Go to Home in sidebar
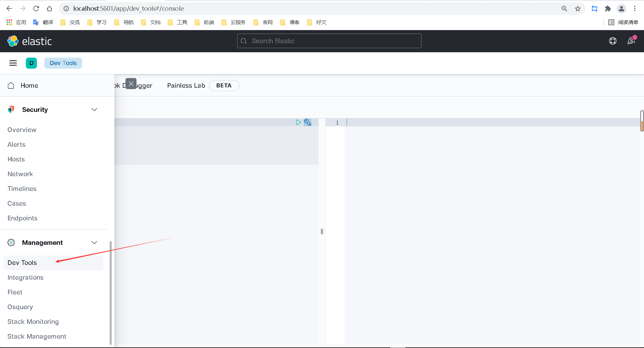The image size is (644, 348). coord(29,85)
